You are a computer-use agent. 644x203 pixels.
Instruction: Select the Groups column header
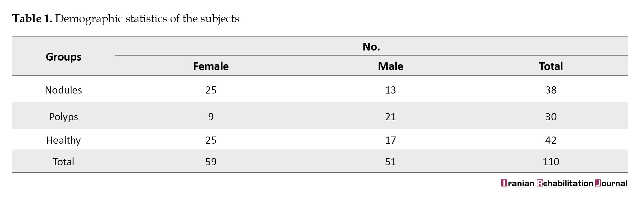[x=64, y=57]
